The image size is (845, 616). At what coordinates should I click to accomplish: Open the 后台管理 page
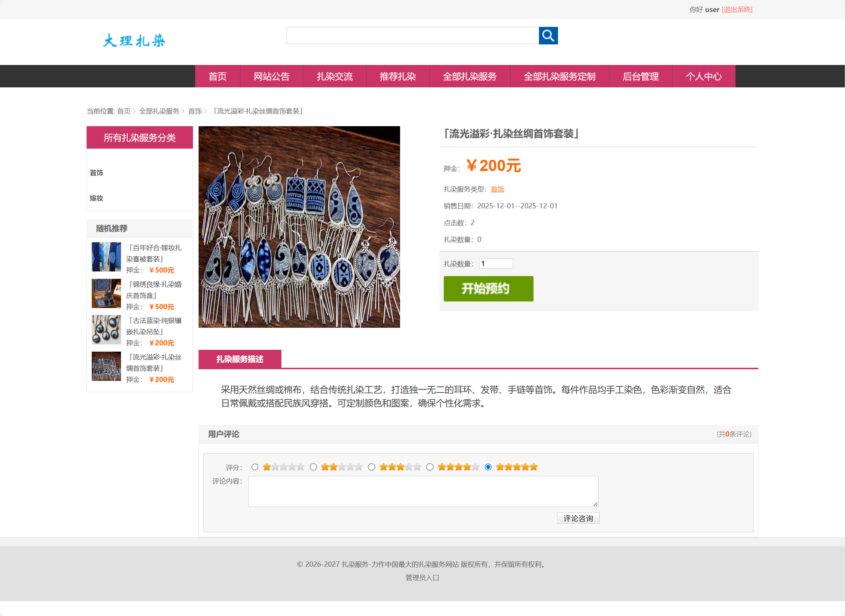pyautogui.click(x=641, y=76)
